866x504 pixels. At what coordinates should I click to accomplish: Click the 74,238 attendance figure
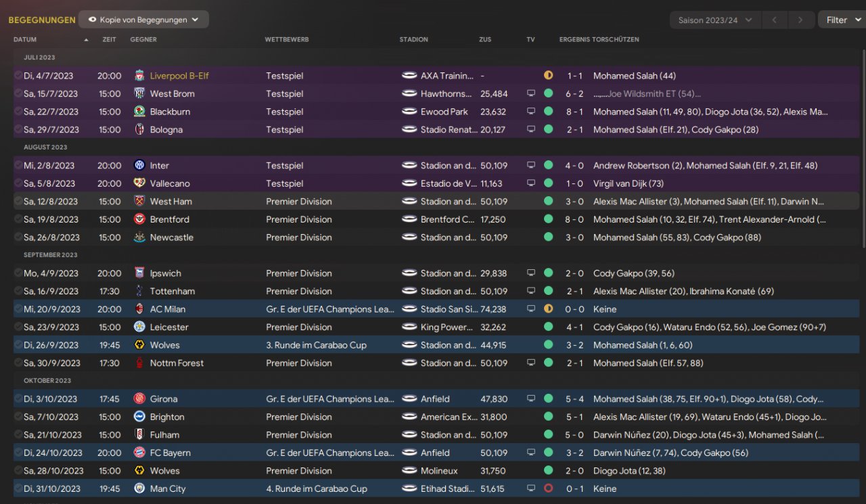493,309
